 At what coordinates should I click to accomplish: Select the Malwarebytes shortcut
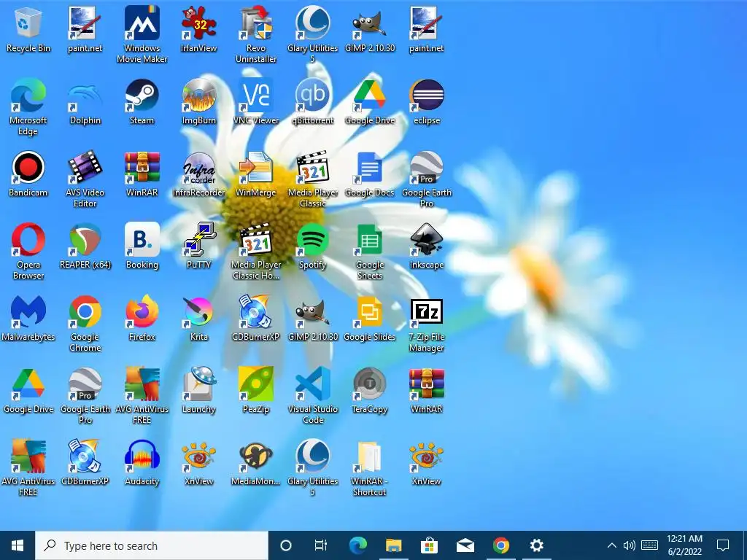[x=28, y=318]
